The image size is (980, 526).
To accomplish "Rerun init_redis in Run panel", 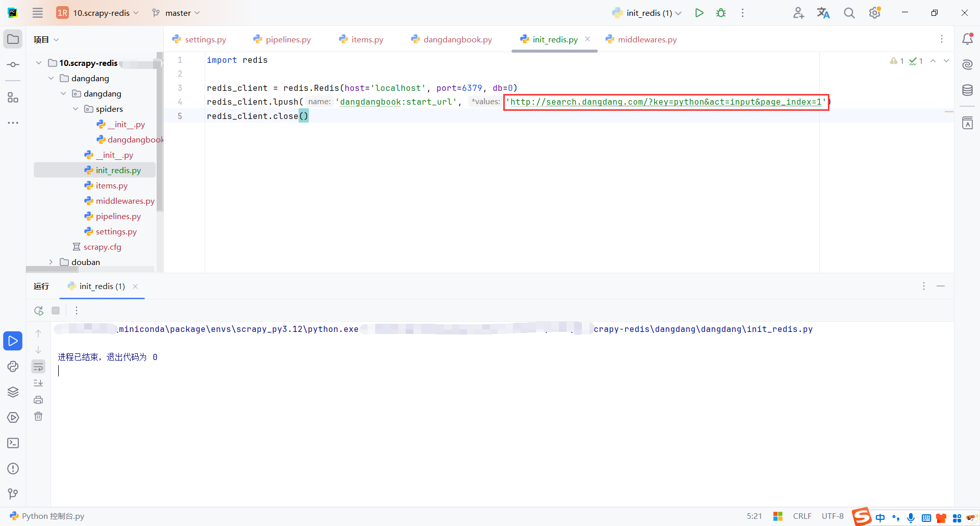I will point(38,310).
